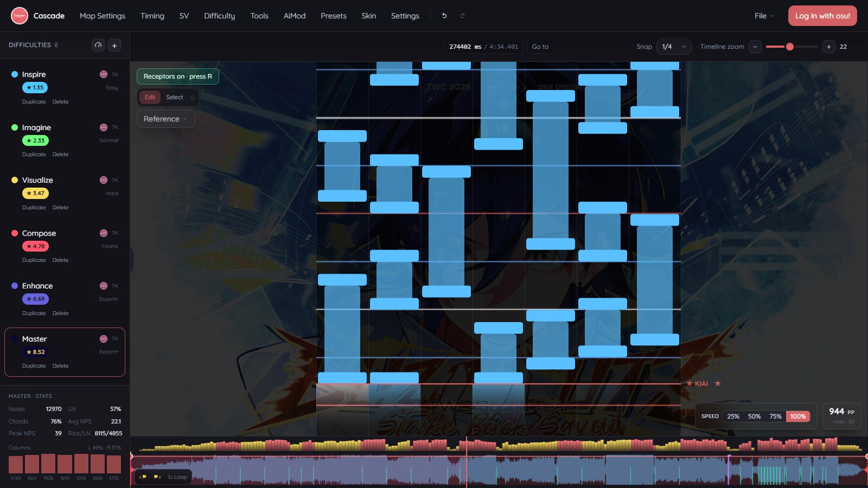Open the Timing menu
This screenshot has height=488, width=868.
tap(152, 16)
